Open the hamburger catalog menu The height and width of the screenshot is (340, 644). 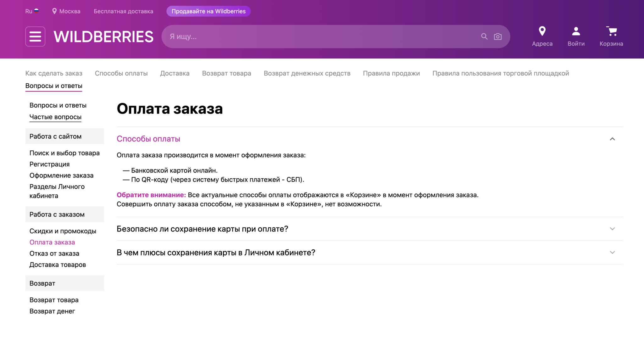pyautogui.click(x=35, y=36)
